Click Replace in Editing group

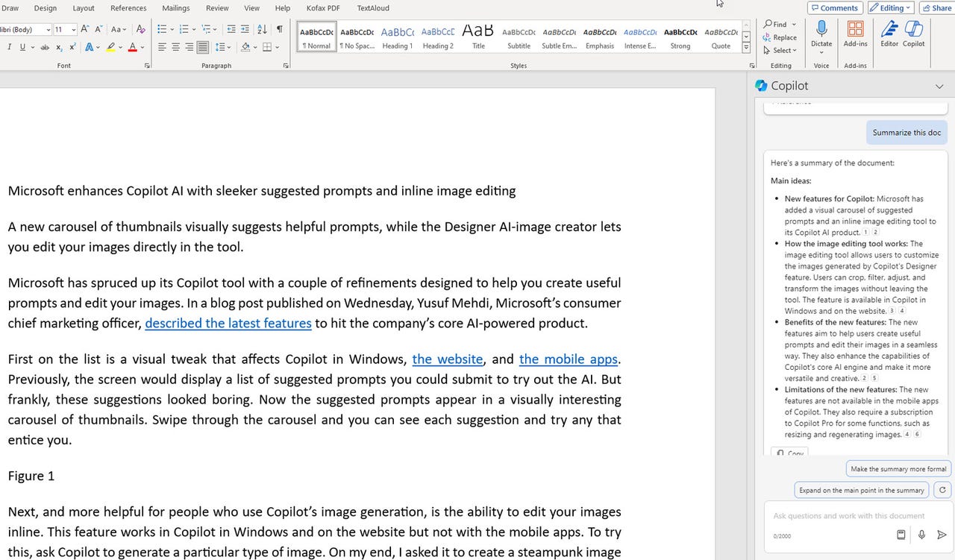click(780, 37)
